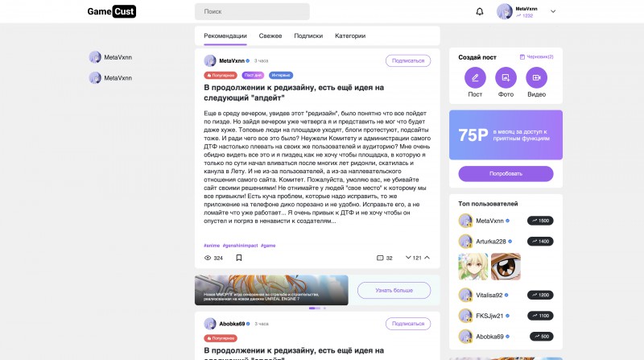
Task: Open the notifications bell
Action: point(480,12)
